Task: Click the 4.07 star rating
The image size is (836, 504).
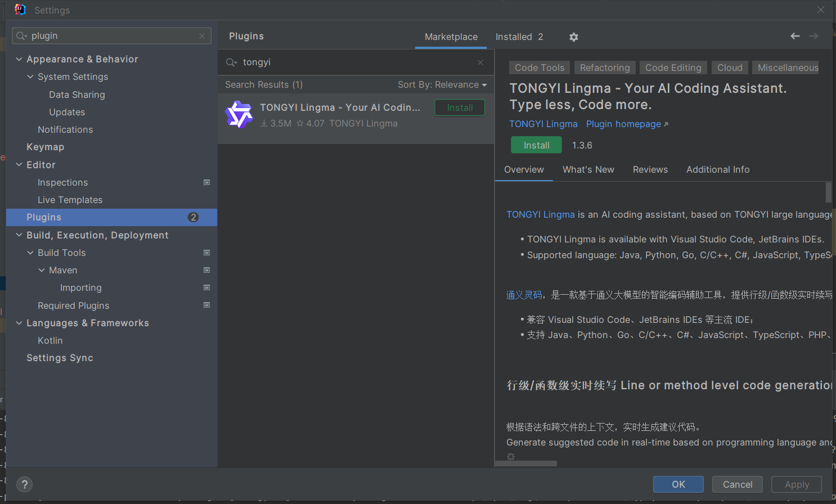Action: [311, 123]
